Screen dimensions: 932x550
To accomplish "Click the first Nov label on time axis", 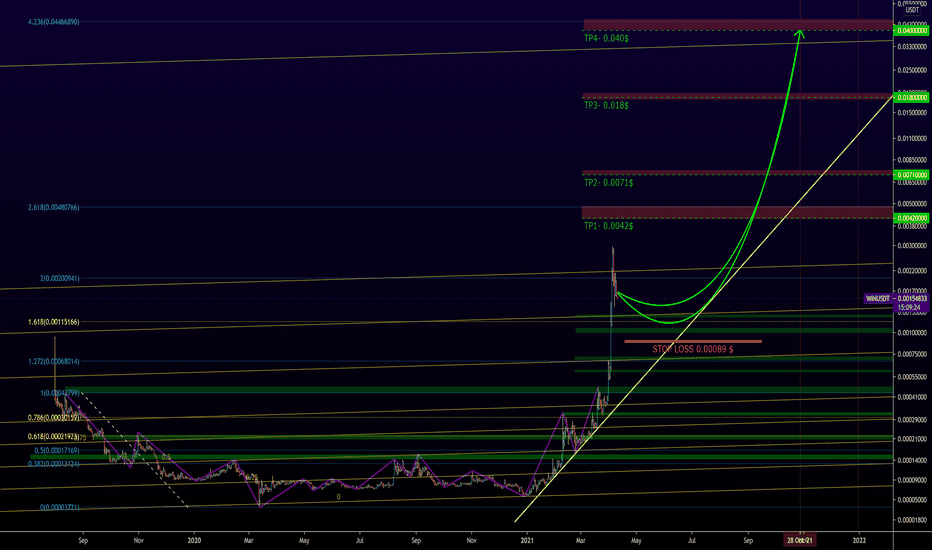I will click(138, 540).
